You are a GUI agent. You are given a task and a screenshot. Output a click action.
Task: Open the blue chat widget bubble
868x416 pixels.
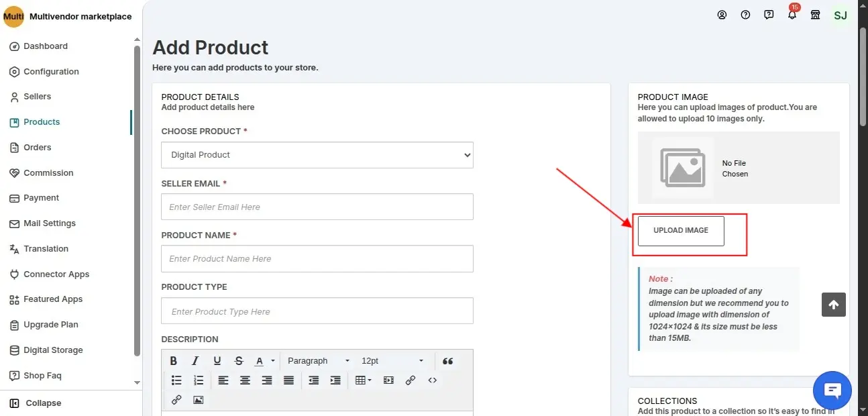(x=832, y=391)
